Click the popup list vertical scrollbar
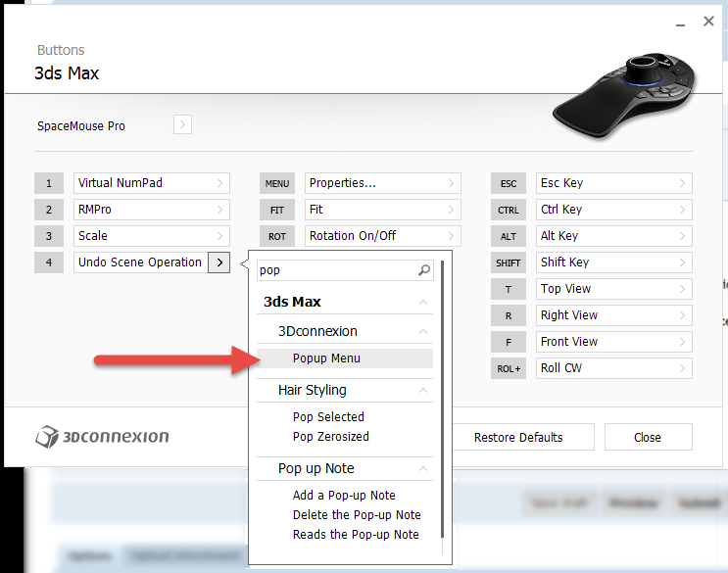 [443, 399]
